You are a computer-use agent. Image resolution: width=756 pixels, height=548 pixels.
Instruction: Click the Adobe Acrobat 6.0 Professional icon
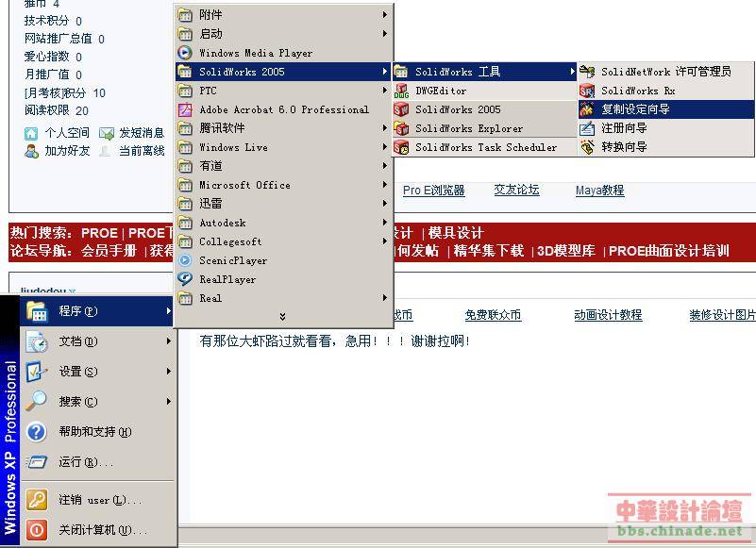pos(185,109)
